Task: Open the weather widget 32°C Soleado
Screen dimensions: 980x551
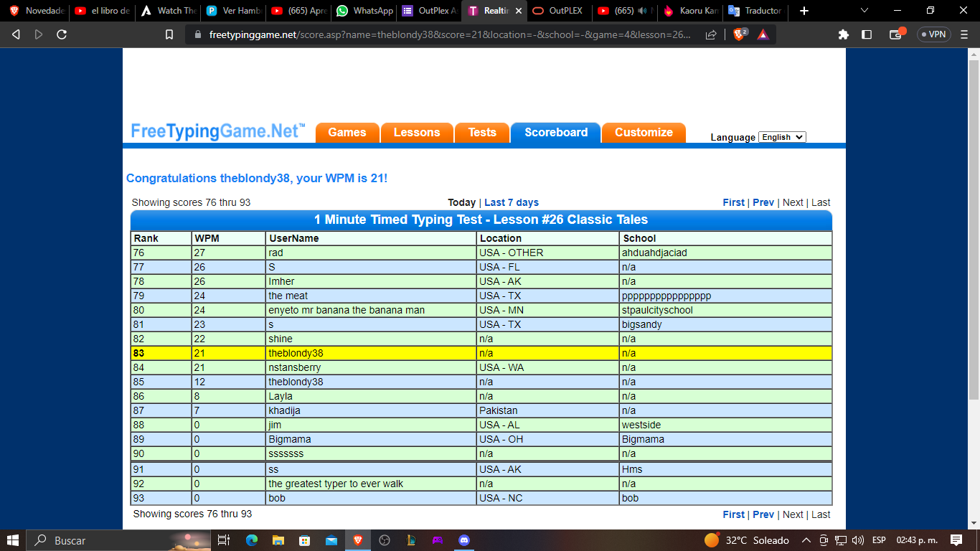Action: pos(746,540)
